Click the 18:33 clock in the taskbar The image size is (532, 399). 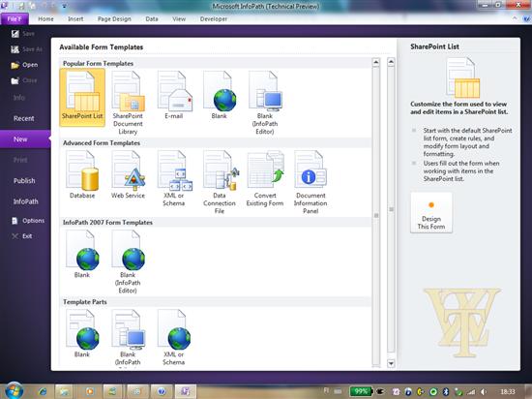click(x=508, y=392)
